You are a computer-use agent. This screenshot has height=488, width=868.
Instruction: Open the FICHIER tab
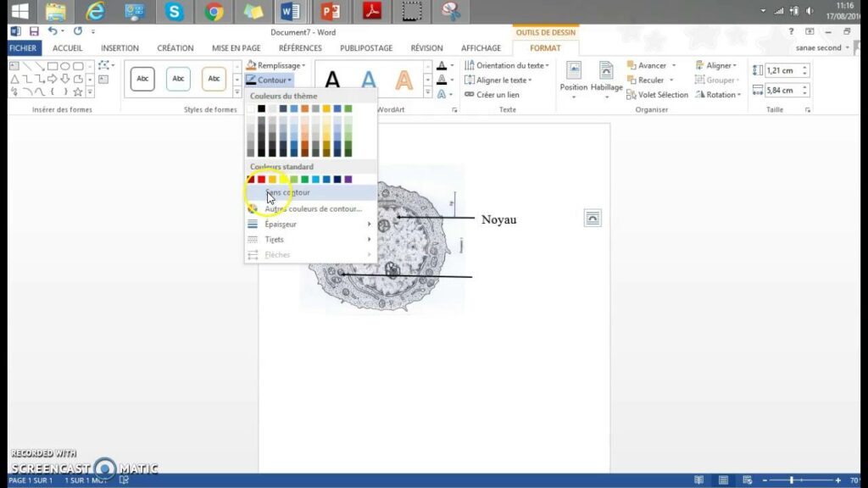coord(23,48)
